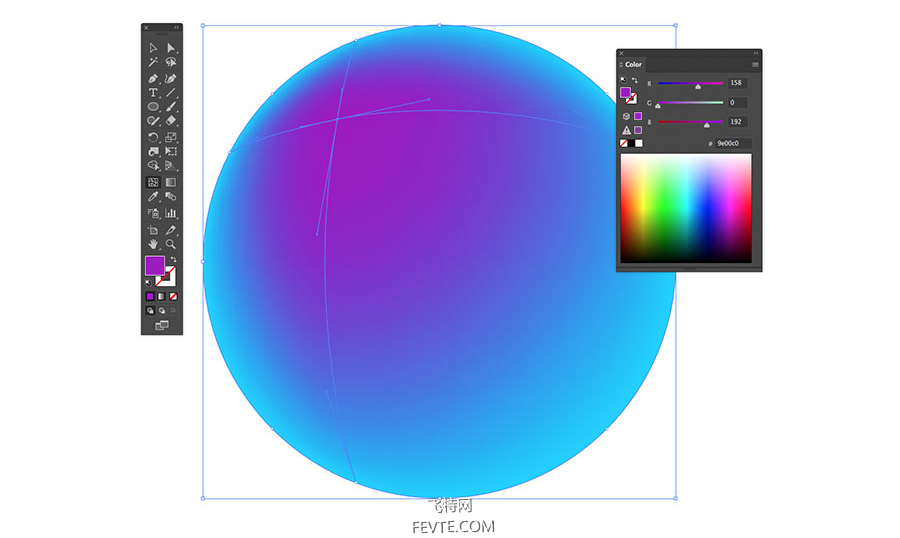Select the Zoom magnifier tool
This screenshot has width=900, height=538.
170,244
